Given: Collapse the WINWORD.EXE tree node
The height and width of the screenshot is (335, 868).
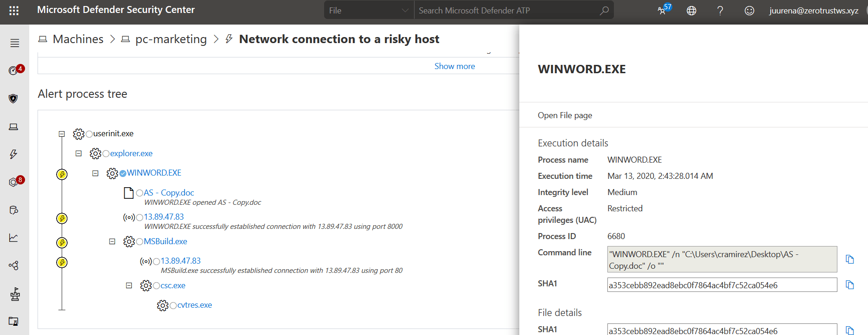Looking at the screenshot, I should pos(96,173).
